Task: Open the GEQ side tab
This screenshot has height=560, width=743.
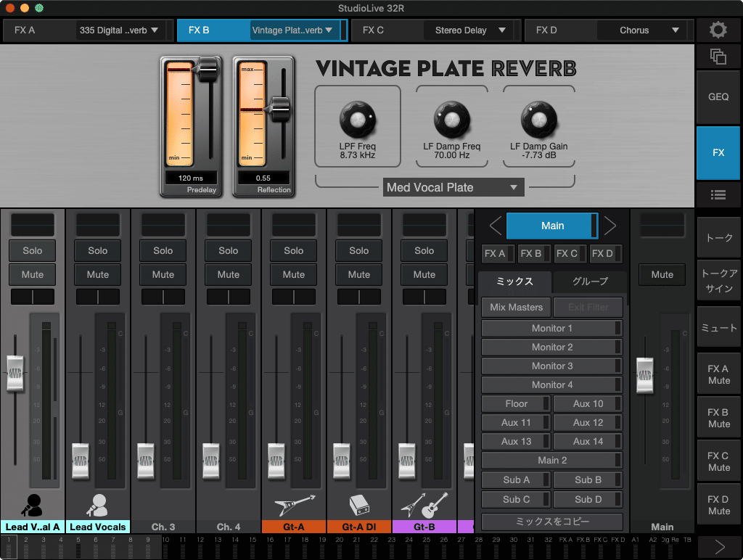Action: (718, 96)
